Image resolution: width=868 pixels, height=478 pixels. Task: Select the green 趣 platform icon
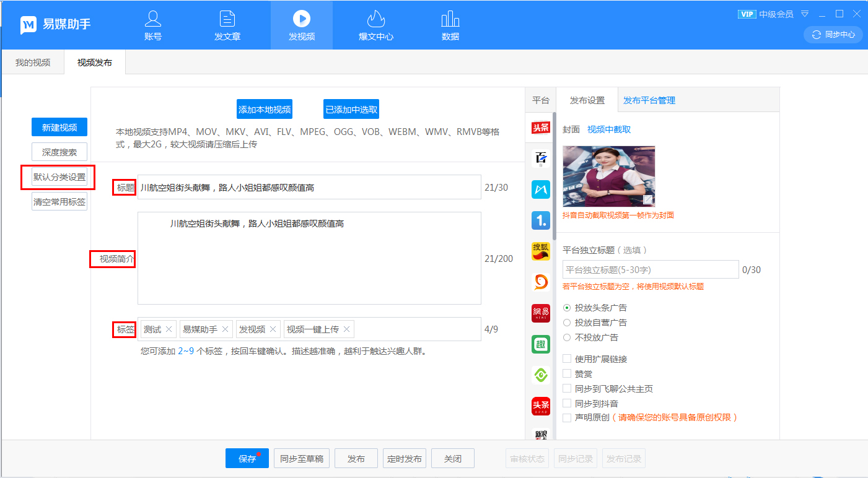click(x=540, y=344)
